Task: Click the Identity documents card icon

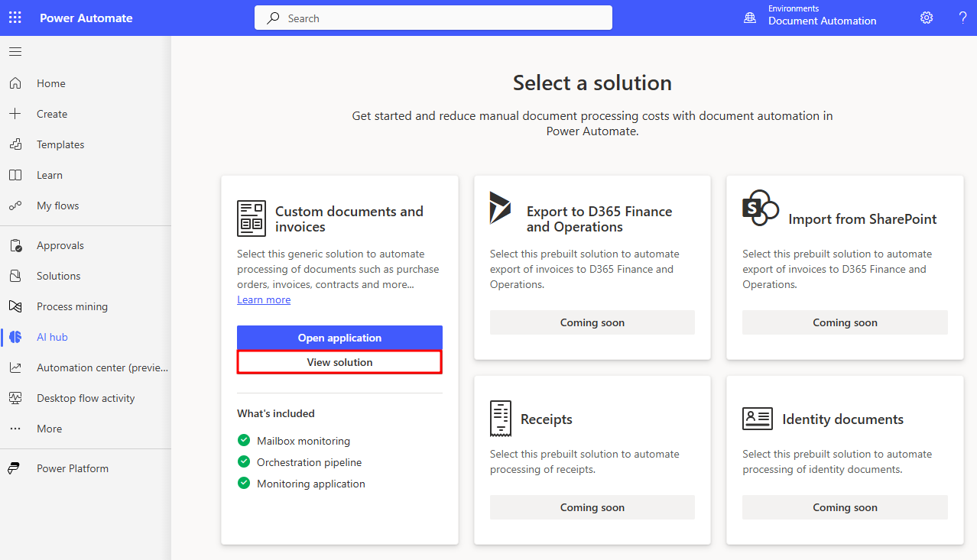Action: (758, 419)
